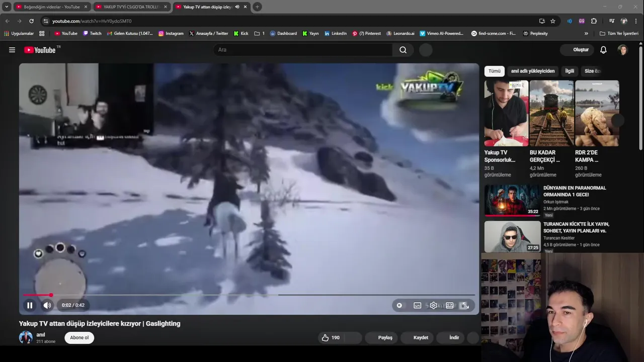644x362 pixels.
Task: Open the Perplexity bookmark
Action: tap(535, 34)
